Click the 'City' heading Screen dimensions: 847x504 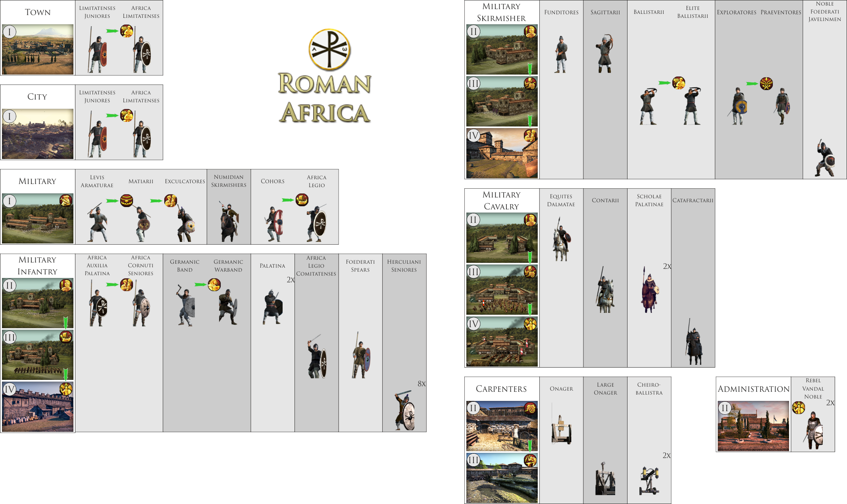(x=37, y=97)
